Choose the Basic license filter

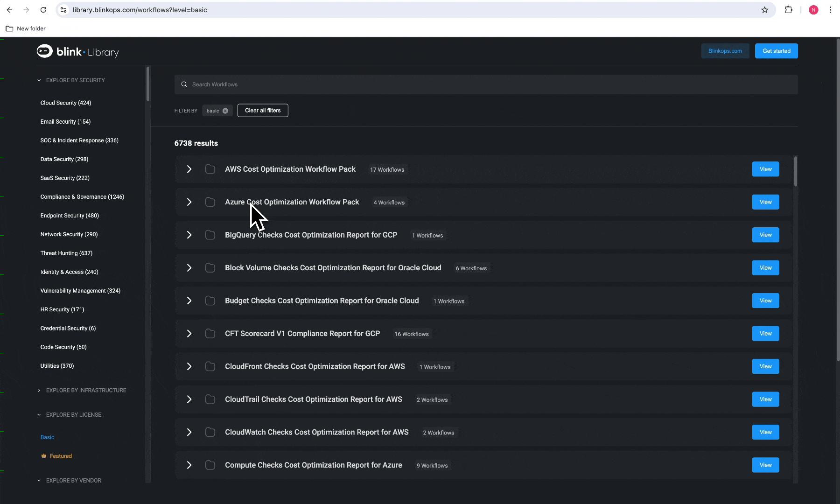(x=47, y=437)
